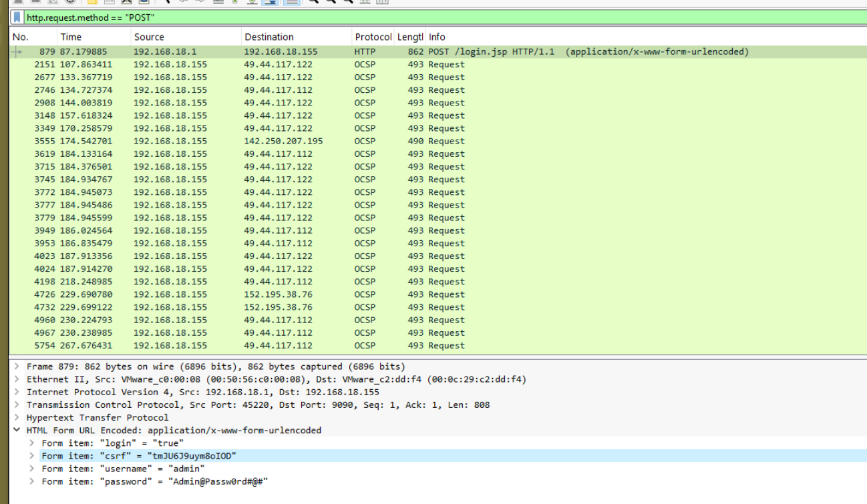Sort packets by the No. column
The image size is (867, 504).
[x=21, y=37]
